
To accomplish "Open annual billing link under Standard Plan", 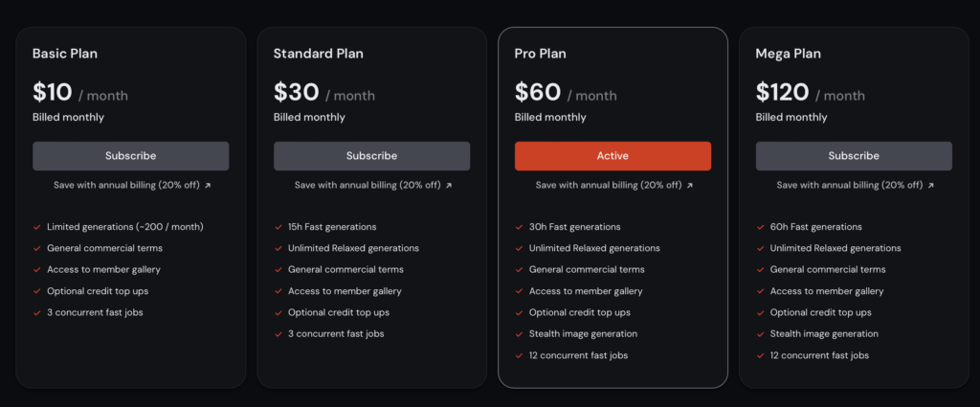I will coord(373,186).
